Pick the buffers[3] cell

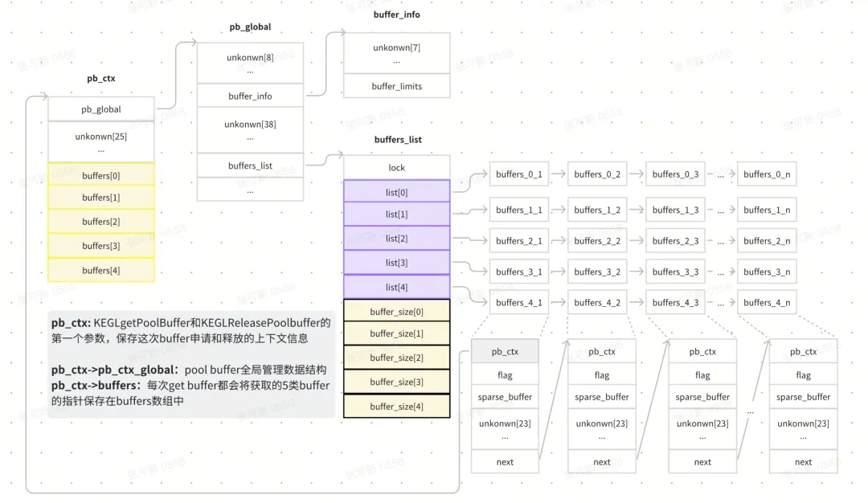pos(100,246)
